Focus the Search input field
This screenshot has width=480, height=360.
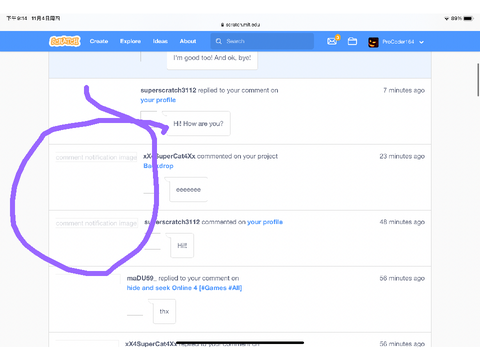coord(262,41)
